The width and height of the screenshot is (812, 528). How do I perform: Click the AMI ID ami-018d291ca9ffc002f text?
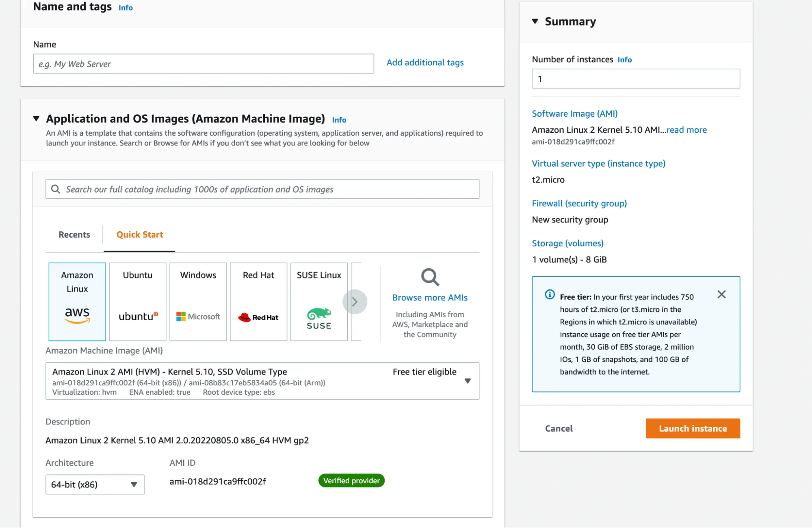218,481
